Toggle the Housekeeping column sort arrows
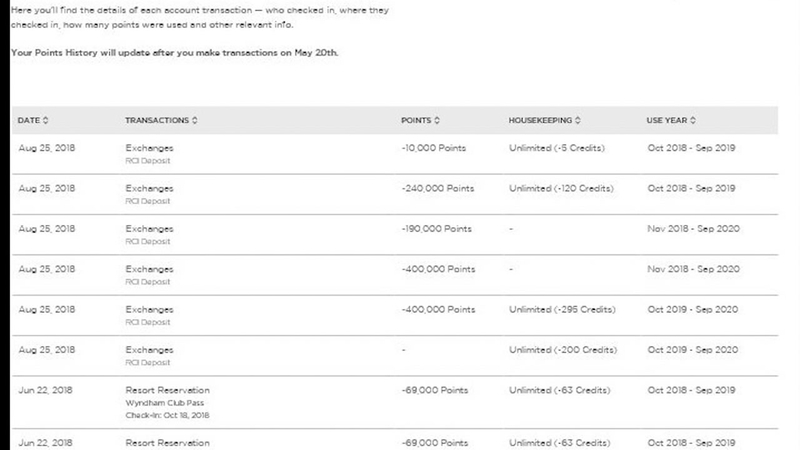Screen dimensions: 800x450 (578, 120)
